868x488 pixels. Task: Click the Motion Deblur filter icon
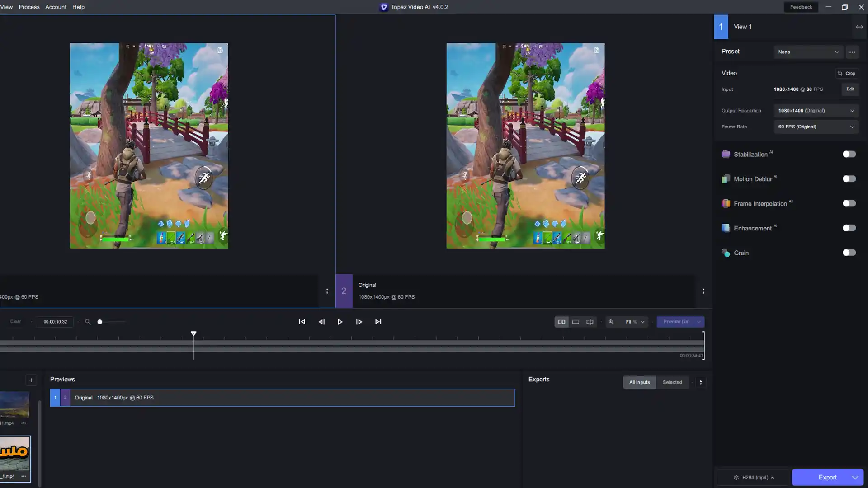tap(726, 179)
